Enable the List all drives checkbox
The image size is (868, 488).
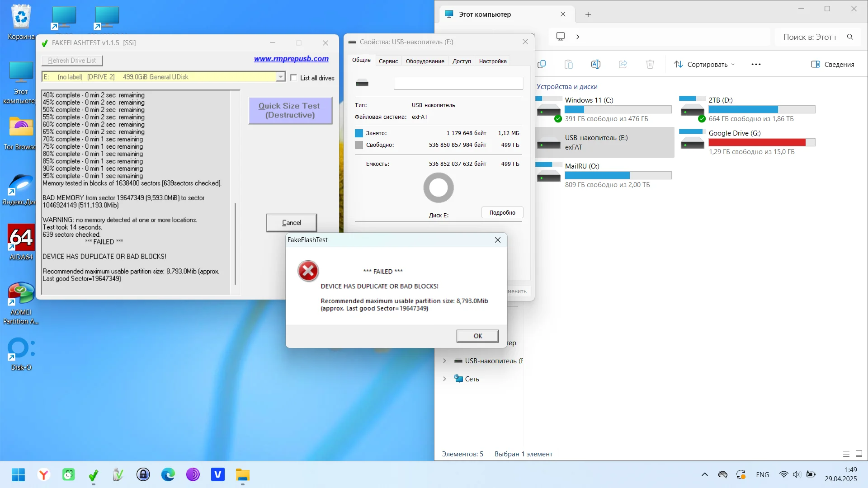[x=294, y=78]
